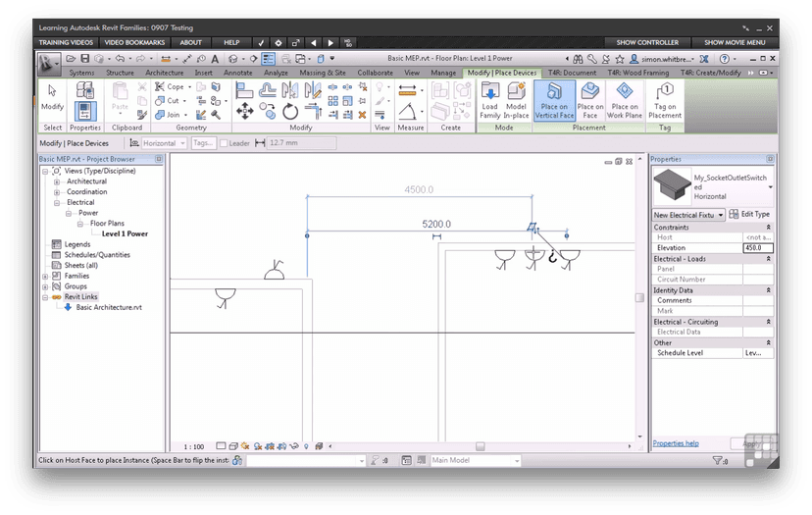Select the Modify arrow tool
The height and width of the screenshot is (515, 812).
click(x=52, y=97)
